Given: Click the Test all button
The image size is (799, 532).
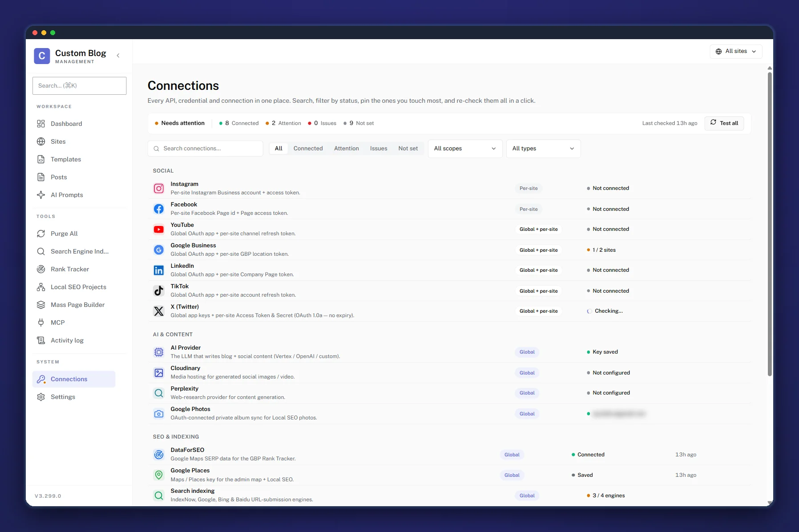Looking at the screenshot, I should (x=724, y=123).
